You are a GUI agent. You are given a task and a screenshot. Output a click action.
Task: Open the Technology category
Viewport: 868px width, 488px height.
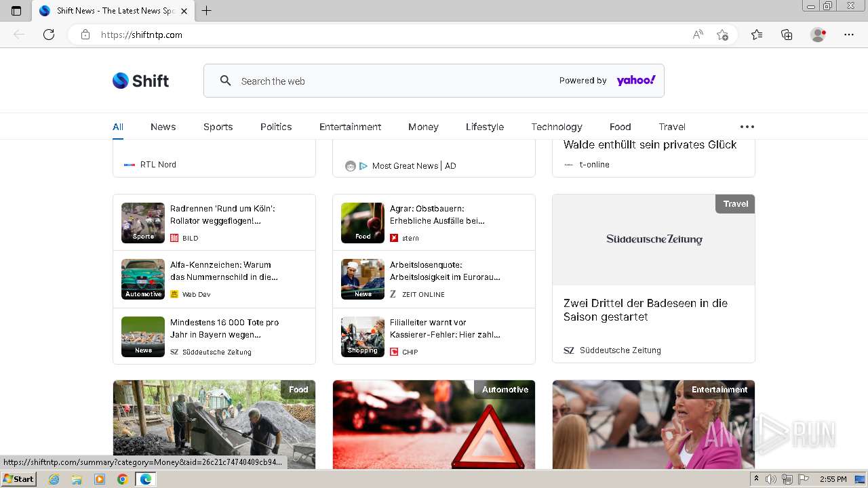pos(557,127)
